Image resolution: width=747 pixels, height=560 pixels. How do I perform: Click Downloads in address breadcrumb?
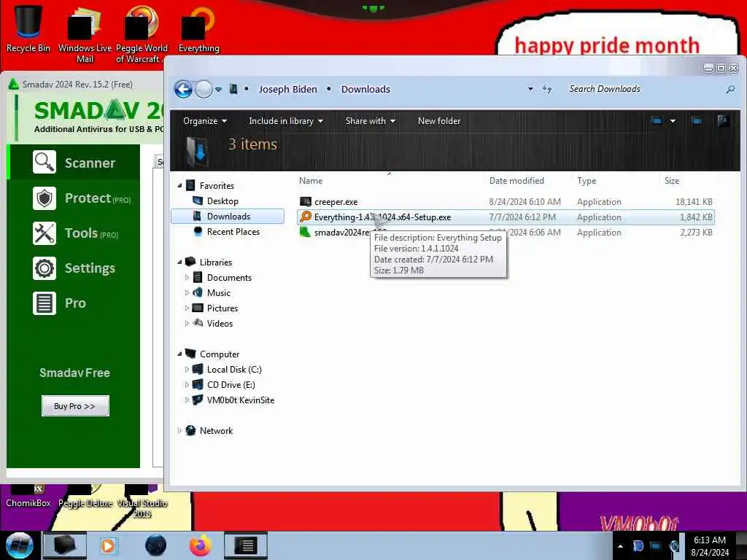[365, 89]
